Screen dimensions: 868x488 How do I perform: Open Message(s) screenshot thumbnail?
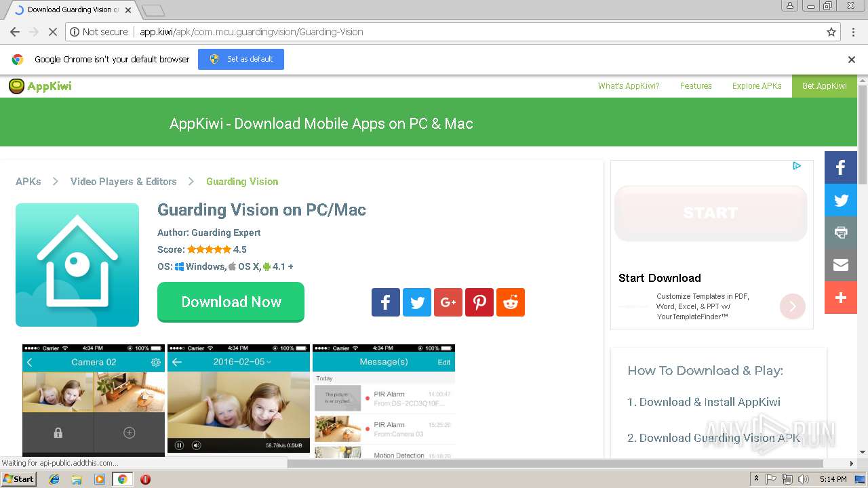click(x=384, y=401)
